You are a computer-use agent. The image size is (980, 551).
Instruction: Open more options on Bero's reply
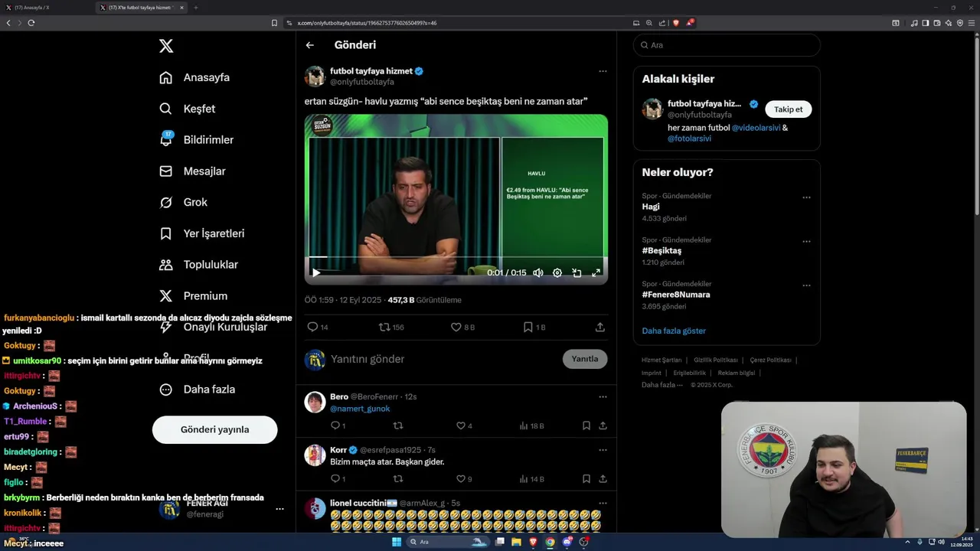pyautogui.click(x=603, y=397)
